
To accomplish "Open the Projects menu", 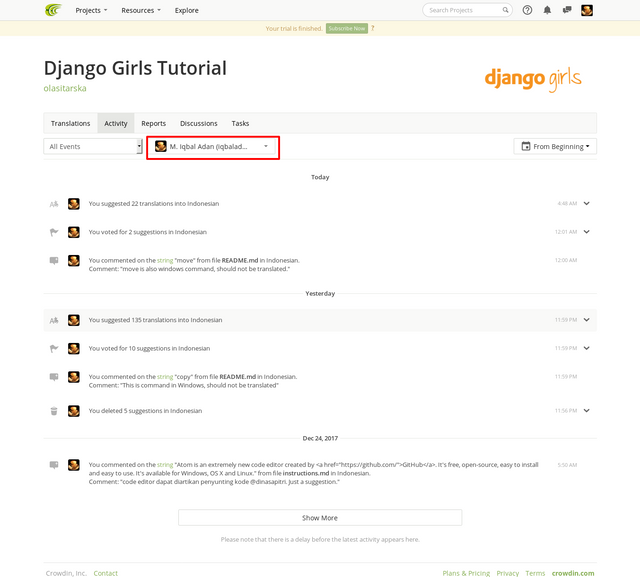I will pyautogui.click(x=91, y=10).
